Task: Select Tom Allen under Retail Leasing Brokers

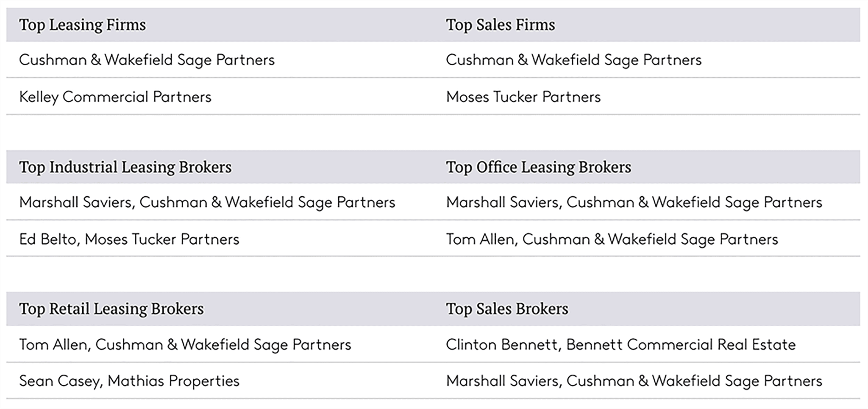Action: point(185,345)
